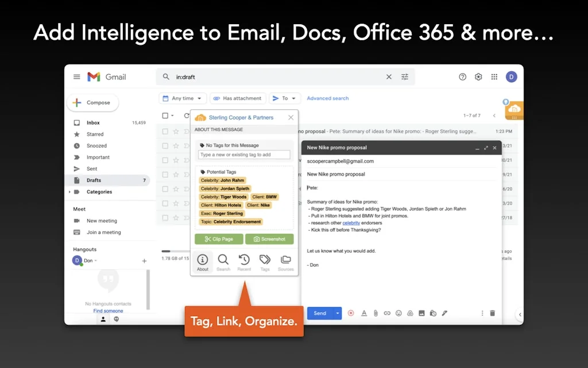Open the Sources tab in tagging panel

click(x=286, y=262)
